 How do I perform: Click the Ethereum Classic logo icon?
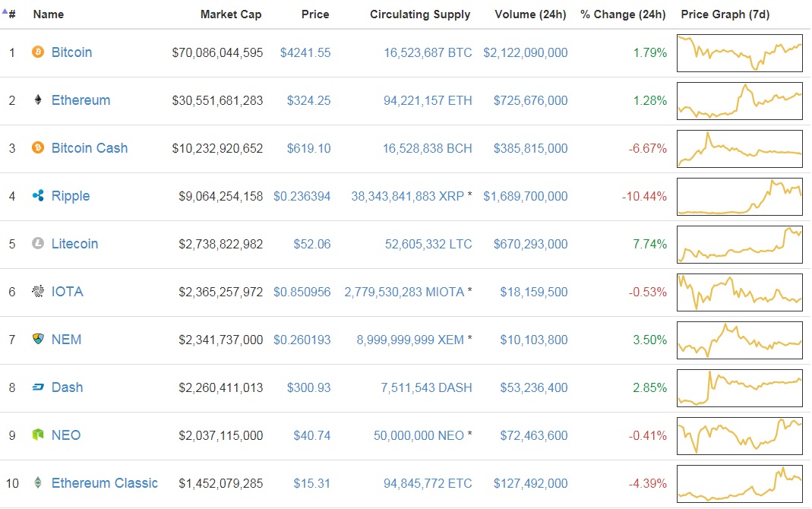[38, 482]
